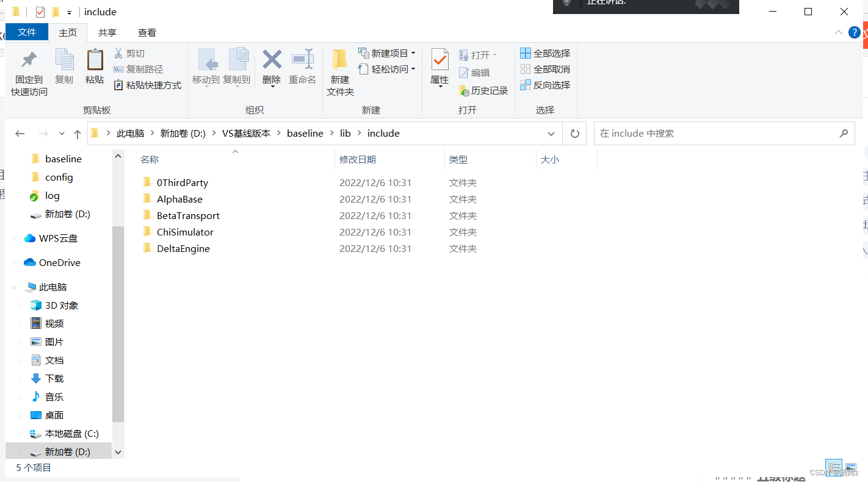Collapse 此电脑 in the navigation pane
Viewport: 868px width, 482px height.
[x=13, y=287]
